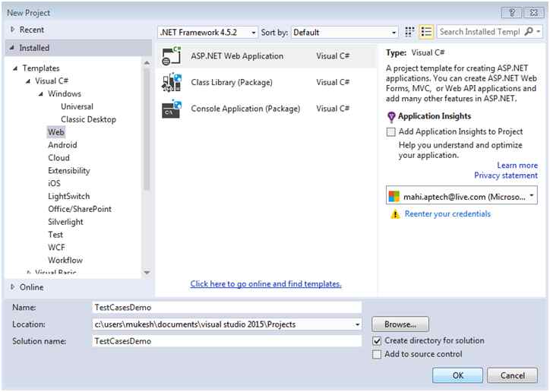Select the WCF template category
The height and width of the screenshot is (392, 550).
[56, 247]
